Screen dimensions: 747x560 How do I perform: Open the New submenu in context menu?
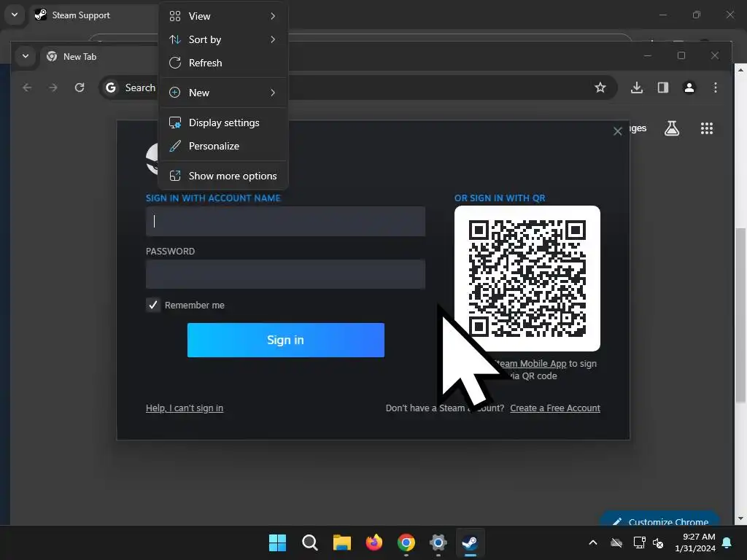[223, 93]
